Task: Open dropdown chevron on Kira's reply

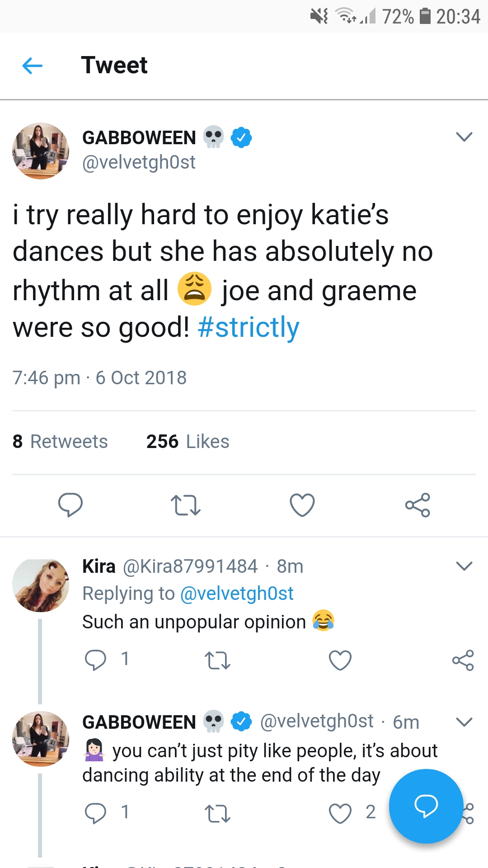Action: (x=464, y=566)
